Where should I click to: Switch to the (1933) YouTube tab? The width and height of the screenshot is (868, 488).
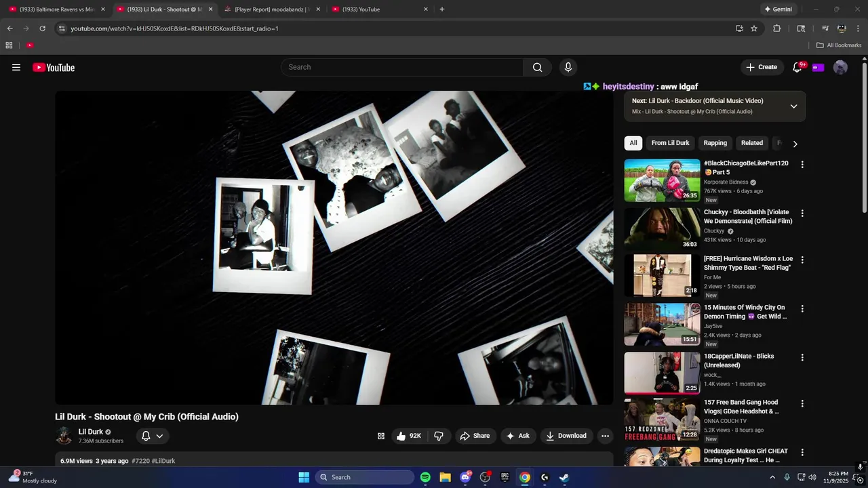pos(380,9)
